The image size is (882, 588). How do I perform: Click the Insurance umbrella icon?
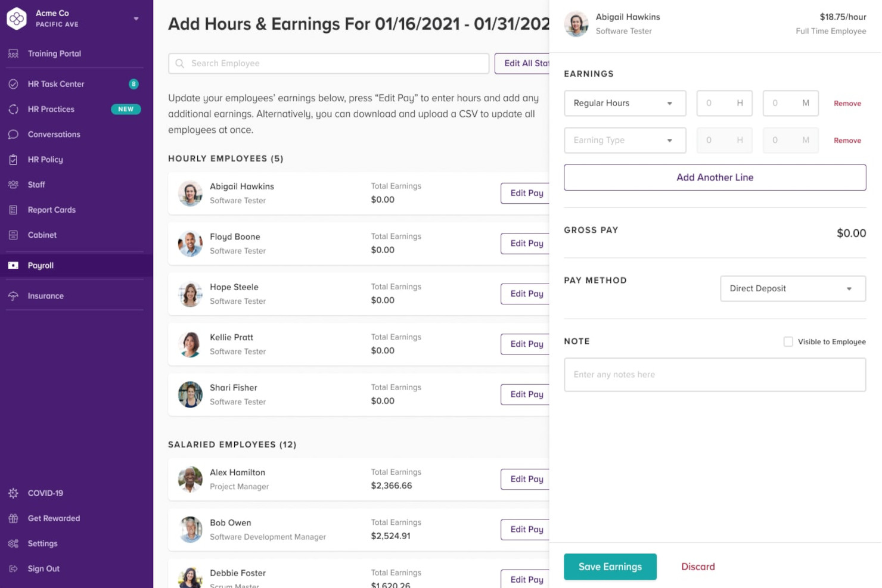pyautogui.click(x=13, y=296)
